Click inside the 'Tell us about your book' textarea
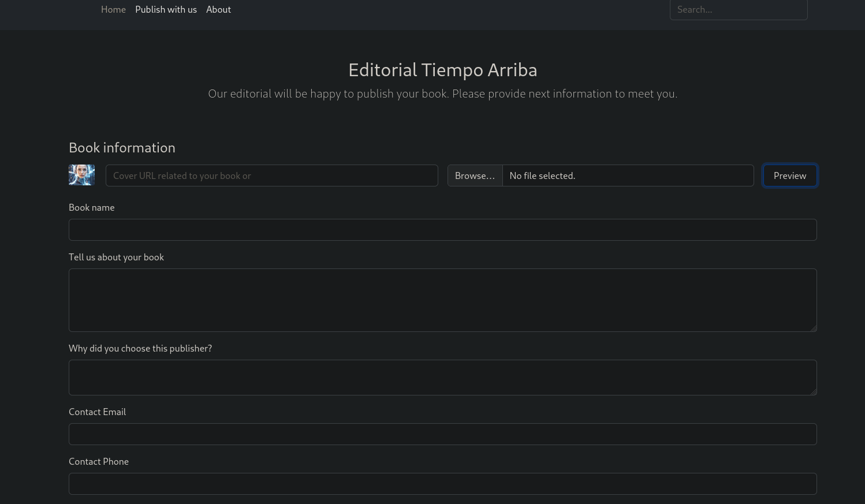The image size is (865, 504). (x=442, y=300)
